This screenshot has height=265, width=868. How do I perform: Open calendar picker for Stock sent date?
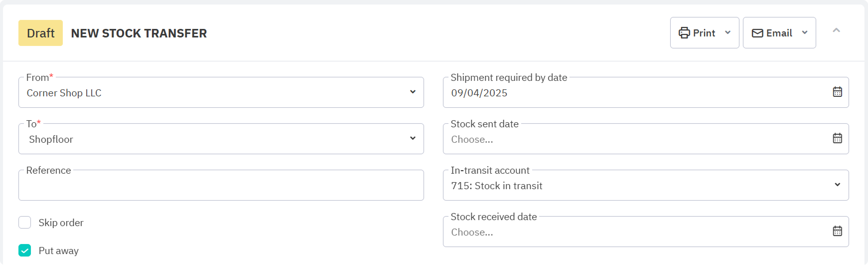(x=837, y=138)
